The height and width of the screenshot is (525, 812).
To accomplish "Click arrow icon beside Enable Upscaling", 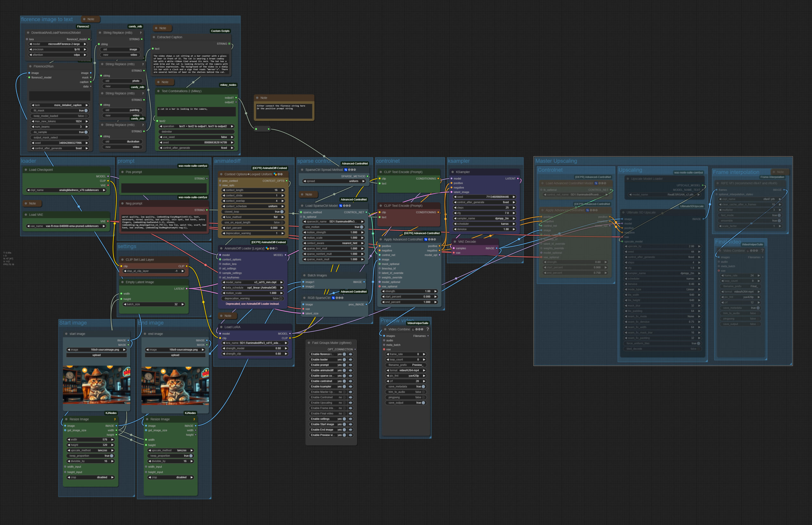I will coord(350,403).
